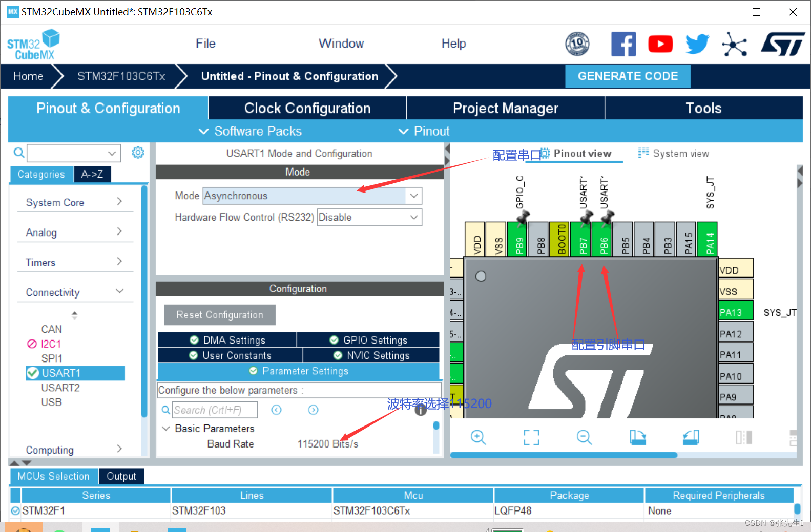The image size is (811, 532).
Task: Click the Reset Configuration button
Action: [x=220, y=315]
